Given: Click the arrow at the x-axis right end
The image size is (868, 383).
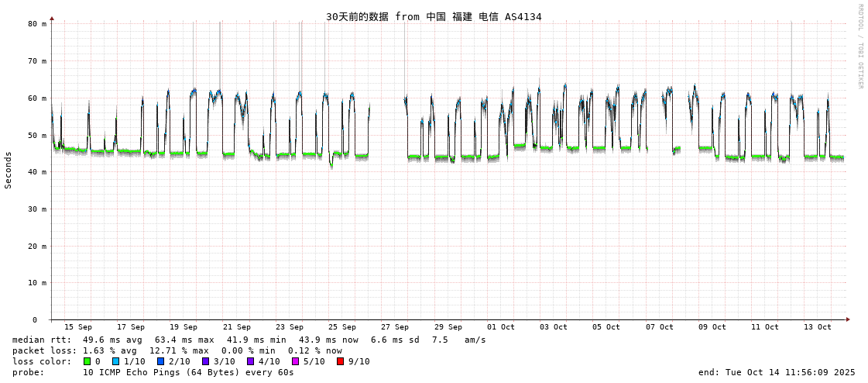Looking at the screenshot, I should click(848, 319).
